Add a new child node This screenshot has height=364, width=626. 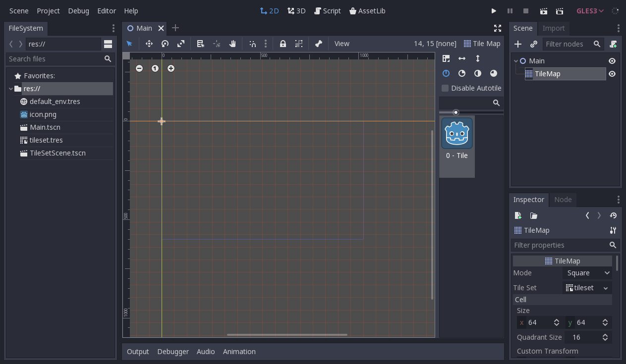pos(518,44)
